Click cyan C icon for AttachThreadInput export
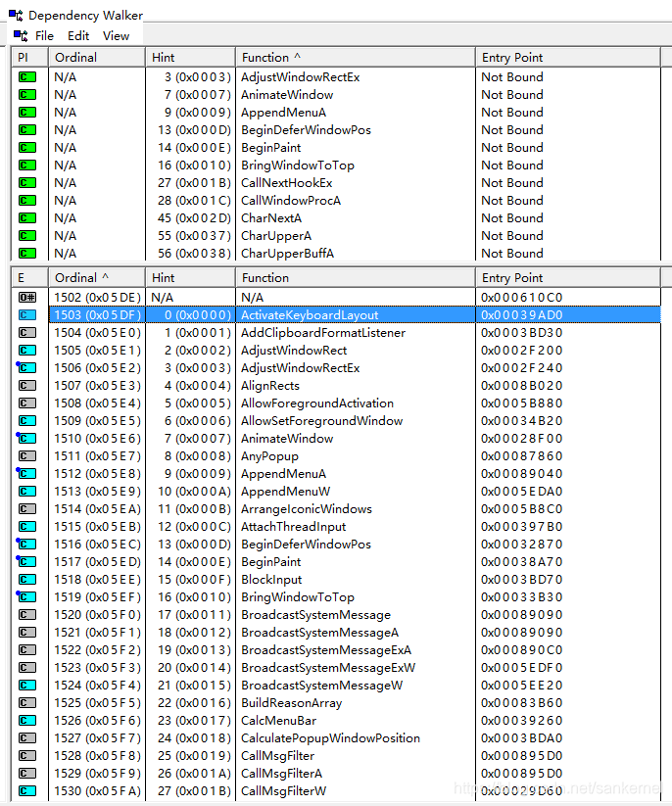The width and height of the screenshot is (672, 806). pyautogui.click(x=27, y=526)
